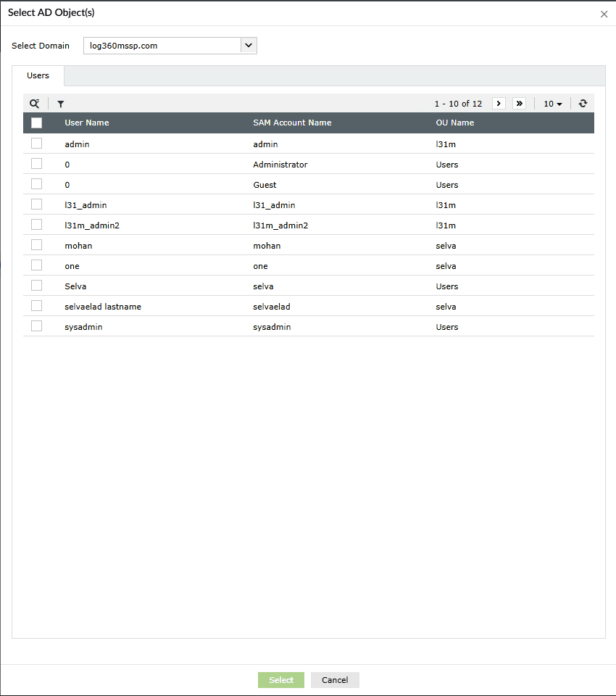Check the selvaelad lastname row checkbox
616x696 pixels.
click(x=36, y=306)
